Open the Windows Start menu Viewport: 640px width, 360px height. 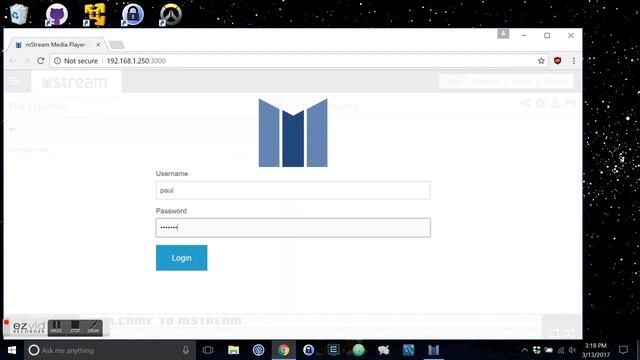(x=12, y=350)
